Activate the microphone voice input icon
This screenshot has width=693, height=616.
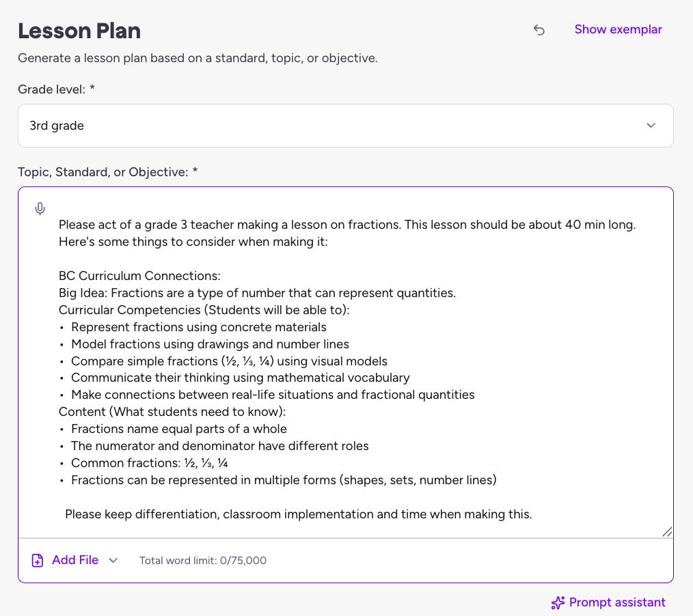(40, 208)
